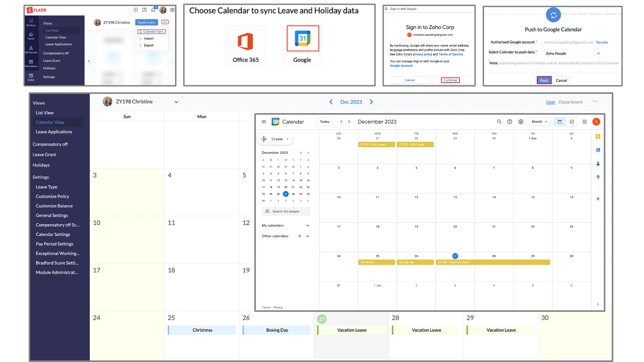Go to previous month in Google Calendar
644x362 pixels.
341,122
